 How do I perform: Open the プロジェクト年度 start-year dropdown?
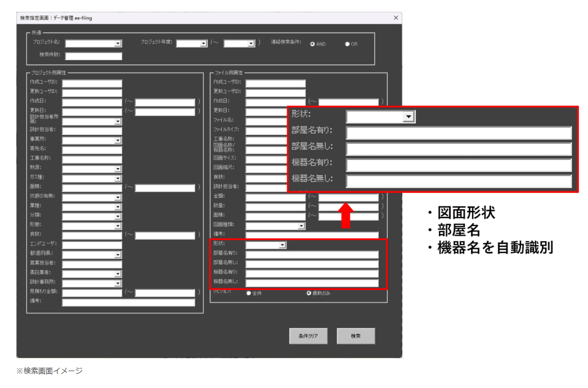coord(203,43)
